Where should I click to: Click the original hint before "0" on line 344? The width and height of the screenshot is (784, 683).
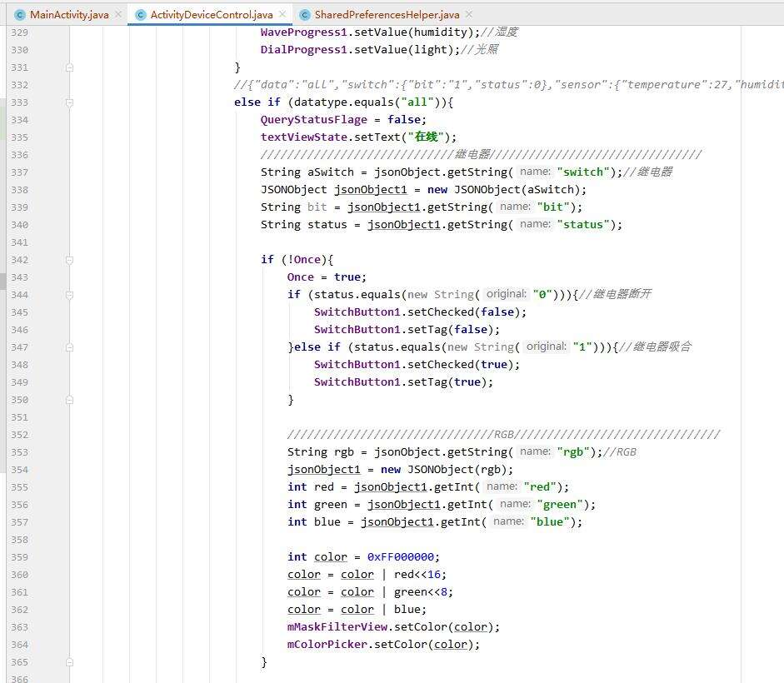coord(507,295)
